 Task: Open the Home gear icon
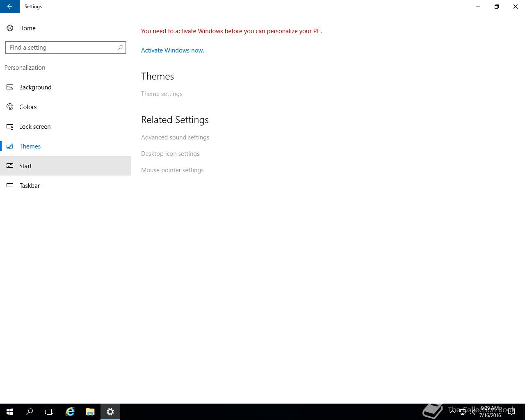tap(10, 28)
